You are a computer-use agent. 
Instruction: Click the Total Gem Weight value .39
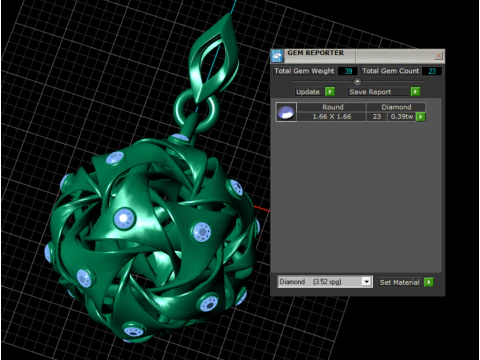pos(348,71)
